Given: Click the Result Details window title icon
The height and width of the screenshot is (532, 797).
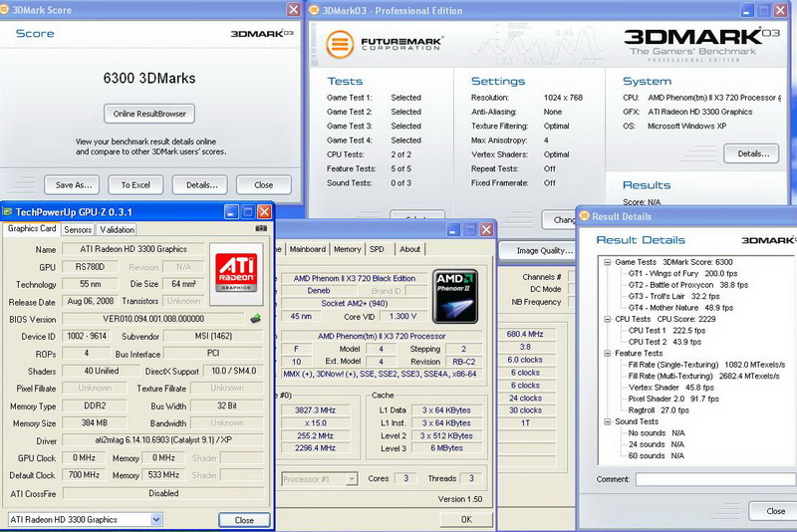Looking at the screenshot, I should [585, 216].
